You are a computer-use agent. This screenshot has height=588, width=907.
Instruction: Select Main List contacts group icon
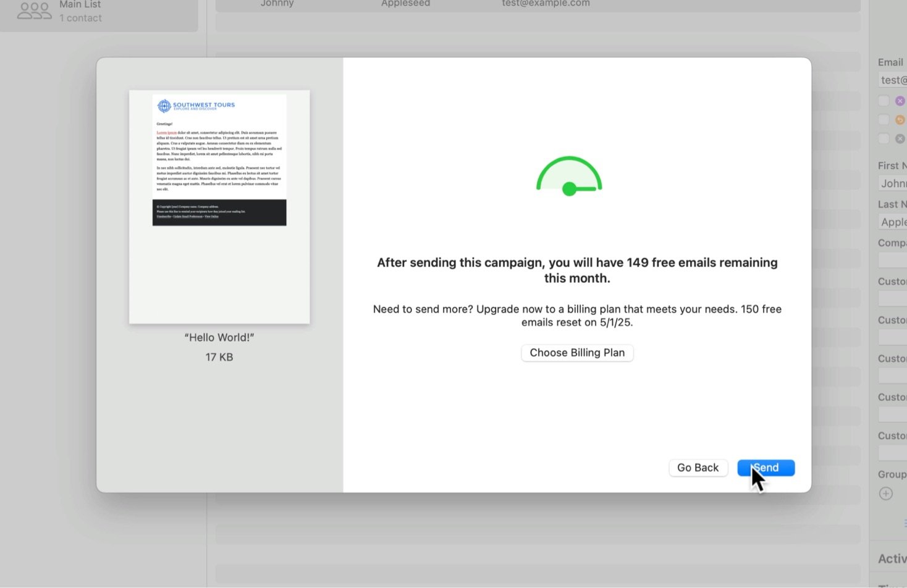tap(34, 11)
